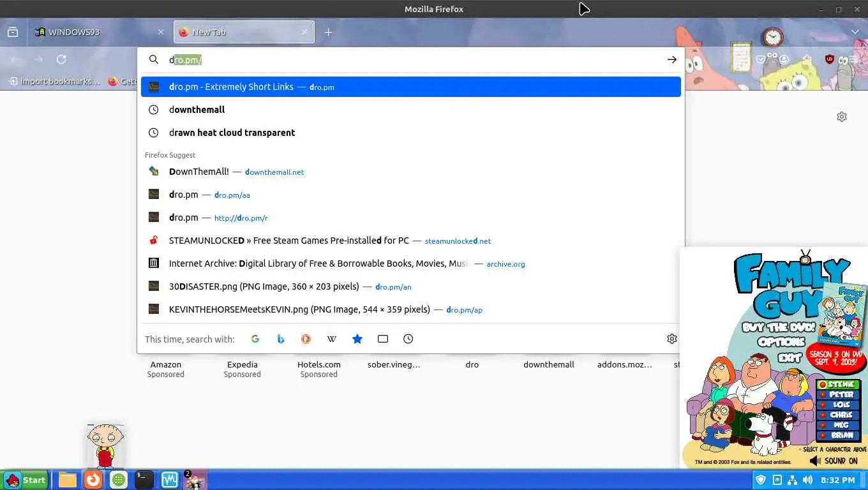Screen dimensions: 868x490
Task: Open http://dro.pm/r suggestion
Action: pyautogui.click(x=411, y=218)
